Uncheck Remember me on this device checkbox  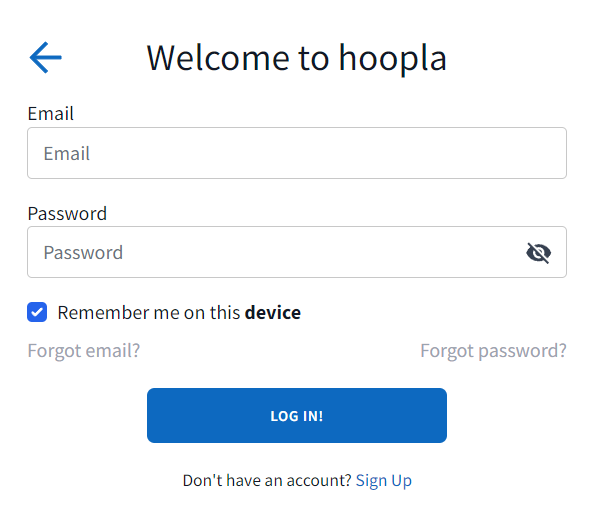tap(37, 312)
